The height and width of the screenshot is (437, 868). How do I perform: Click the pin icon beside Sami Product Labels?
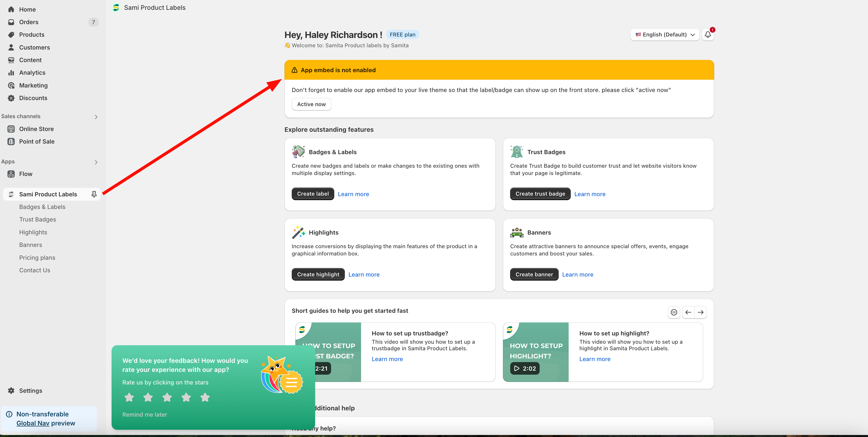tap(94, 194)
